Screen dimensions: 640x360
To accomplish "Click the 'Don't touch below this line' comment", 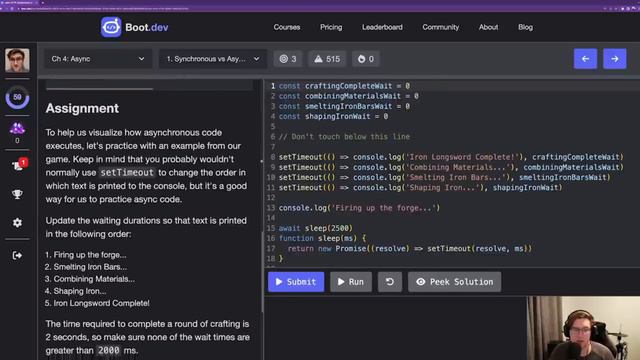I will [x=344, y=137].
